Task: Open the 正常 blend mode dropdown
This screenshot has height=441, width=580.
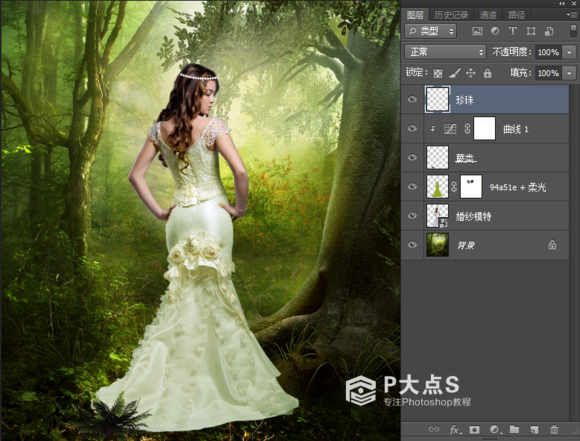Action: click(445, 52)
